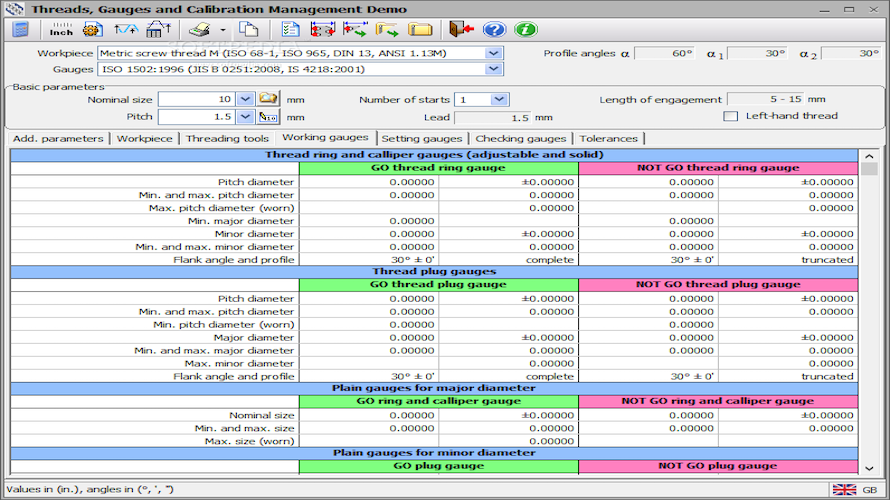Click the GB flag language icon
890x500 pixels.
pos(844,489)
